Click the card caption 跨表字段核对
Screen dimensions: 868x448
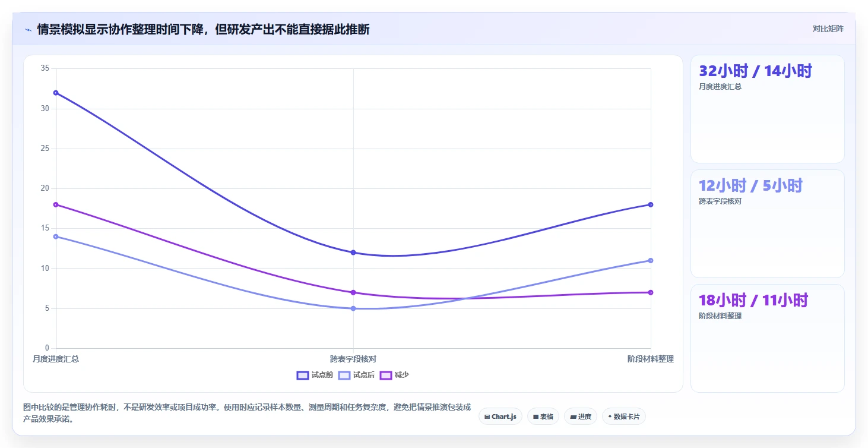pos(720,201)
